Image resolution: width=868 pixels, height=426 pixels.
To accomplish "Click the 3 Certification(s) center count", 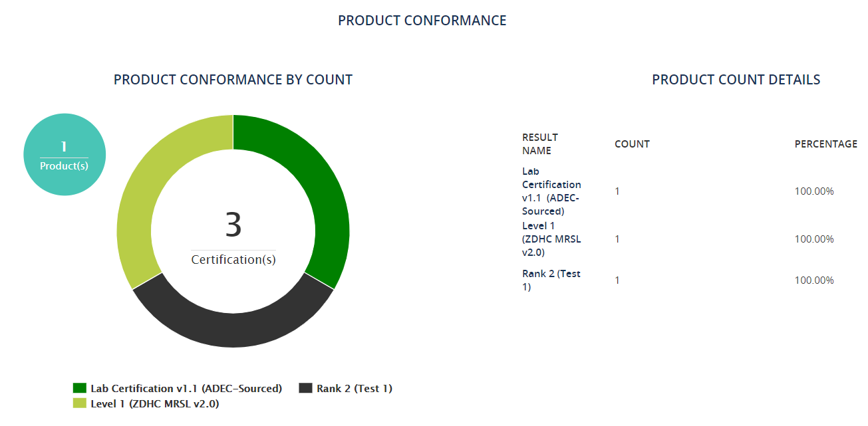I will coord(233,237).
